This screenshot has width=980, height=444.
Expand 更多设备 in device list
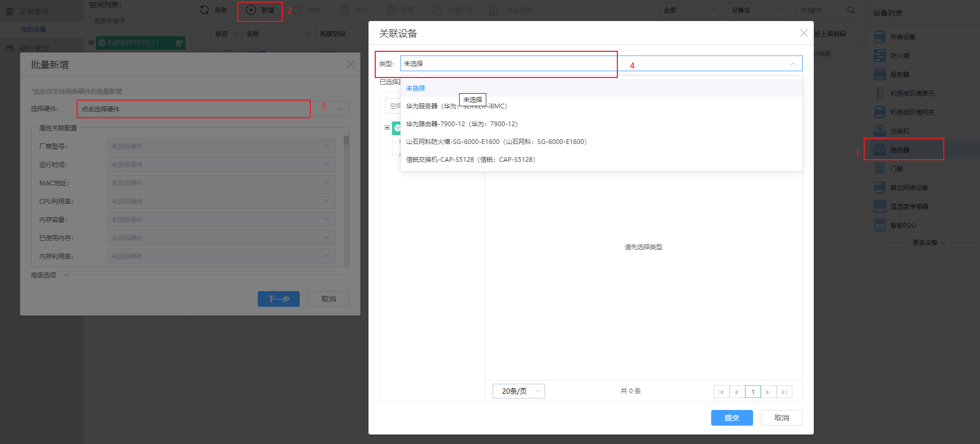pos(929,242)
